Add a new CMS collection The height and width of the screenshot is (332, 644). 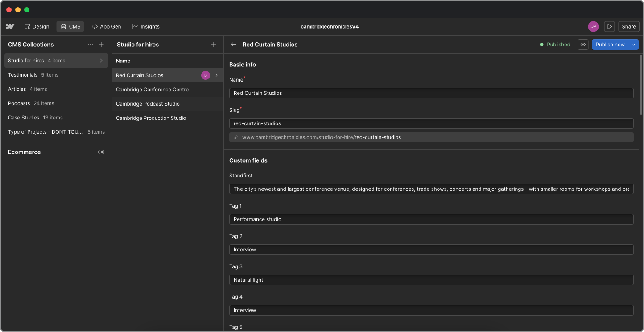pyautogui.click(x=101, y=45)
